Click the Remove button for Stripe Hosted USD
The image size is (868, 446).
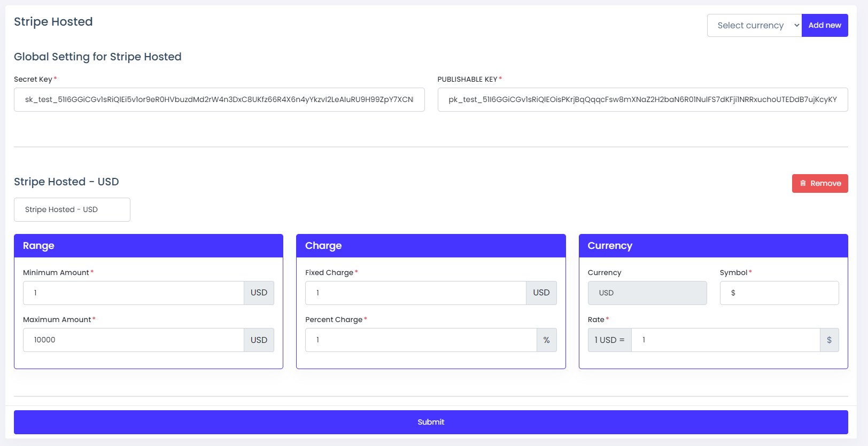(820, 183)
